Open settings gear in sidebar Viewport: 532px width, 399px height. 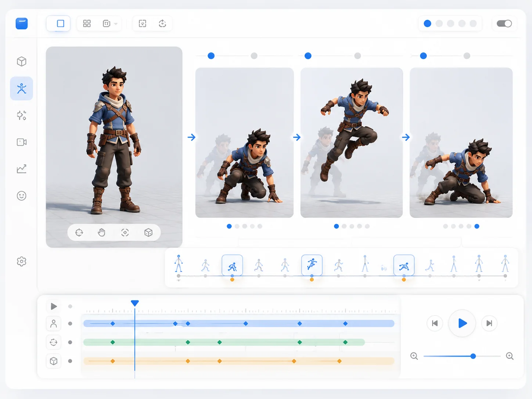coord(22,262)
